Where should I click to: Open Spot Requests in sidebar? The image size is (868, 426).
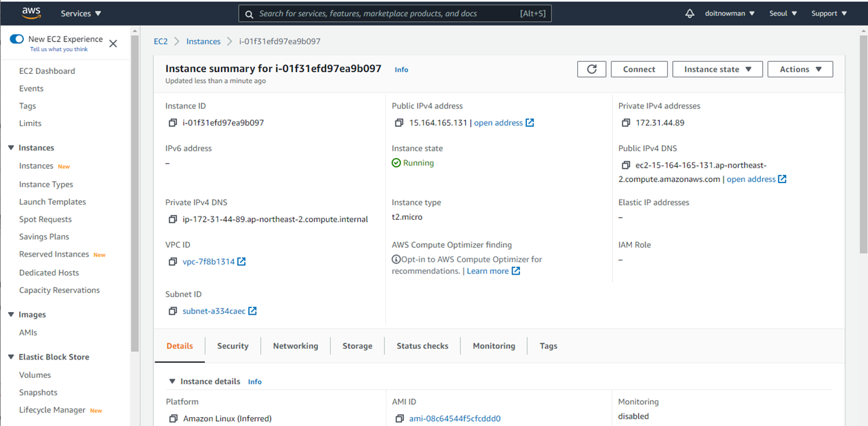[45, 220]
